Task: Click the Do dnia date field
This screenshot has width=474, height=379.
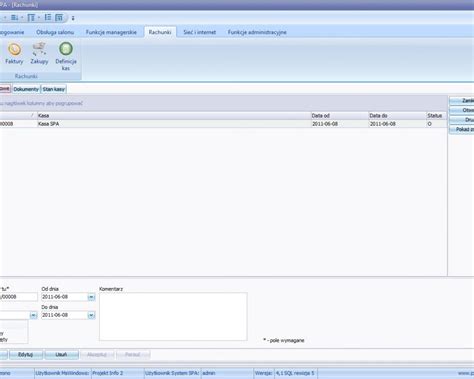Action: (64, 315)
